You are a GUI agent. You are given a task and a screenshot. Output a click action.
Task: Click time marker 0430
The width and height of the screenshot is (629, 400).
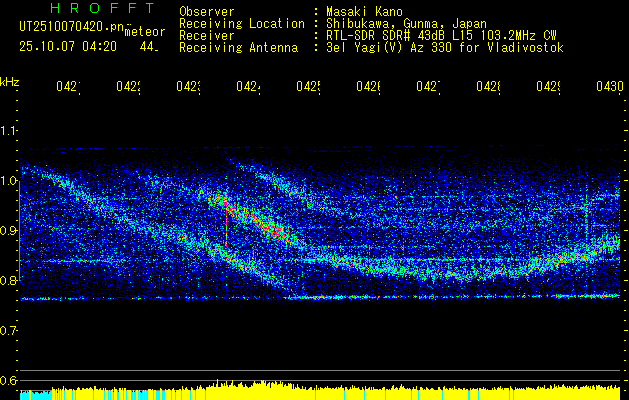610,87
